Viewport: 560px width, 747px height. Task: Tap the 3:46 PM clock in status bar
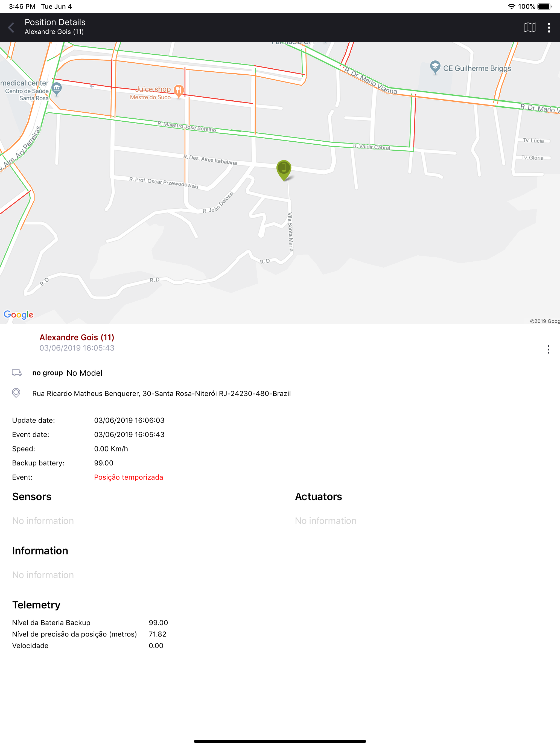tap(22, 6)
